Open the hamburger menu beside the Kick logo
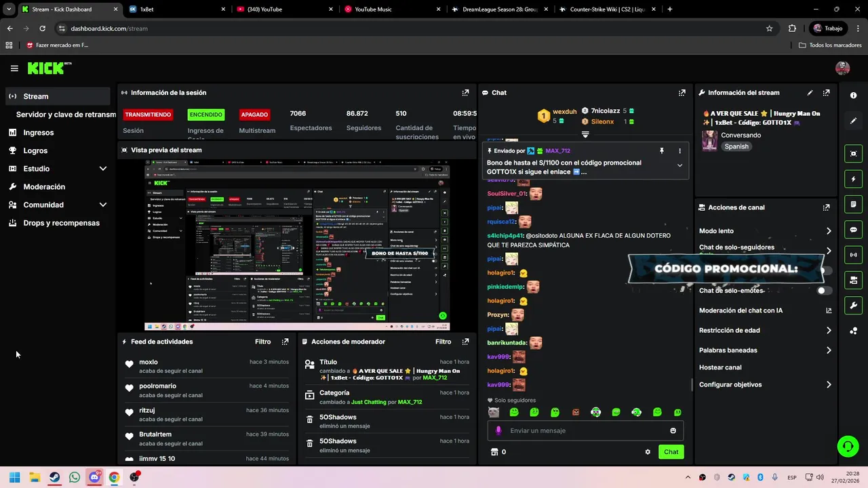The image size is (868, 488). pyautogui.click(x=14, y=68)
